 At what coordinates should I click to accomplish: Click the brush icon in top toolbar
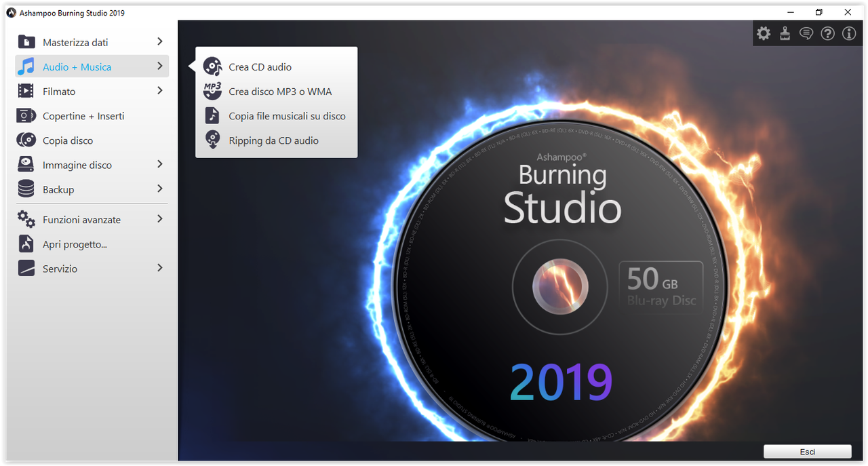[785, 33]
